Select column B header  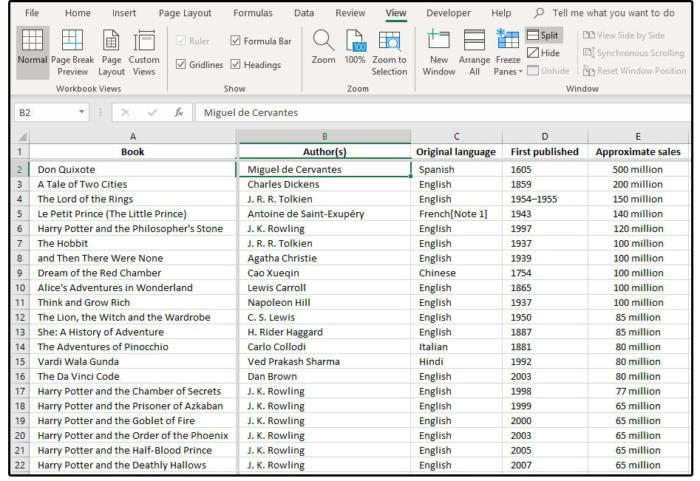(x=324, y=136)
